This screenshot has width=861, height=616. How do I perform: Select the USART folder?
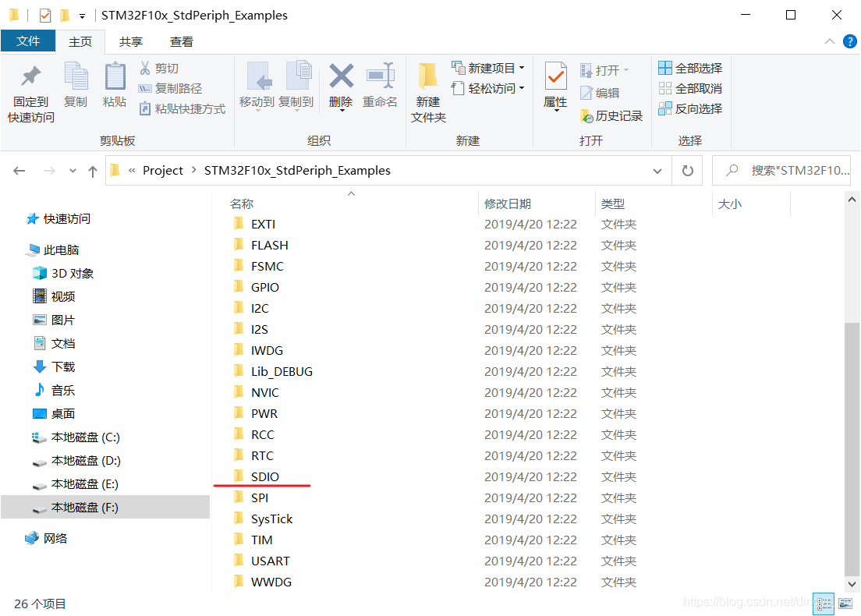click(270, 561)
